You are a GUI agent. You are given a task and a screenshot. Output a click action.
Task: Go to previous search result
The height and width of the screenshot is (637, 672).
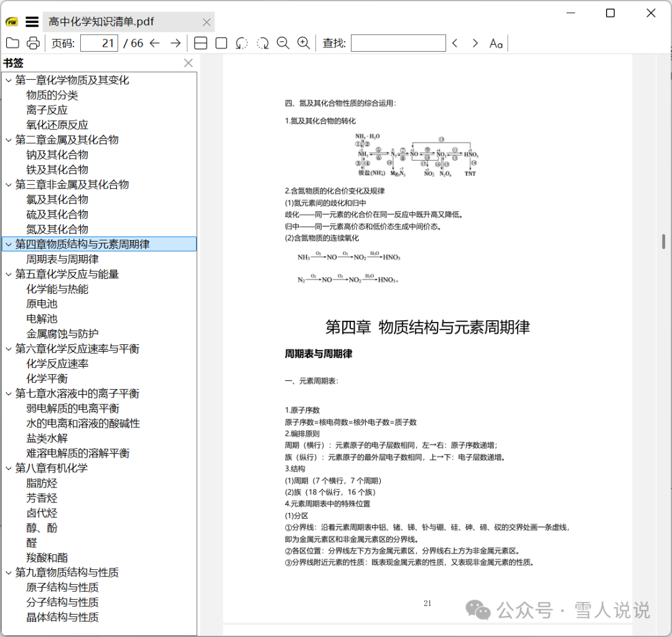(x=455, y=43)
